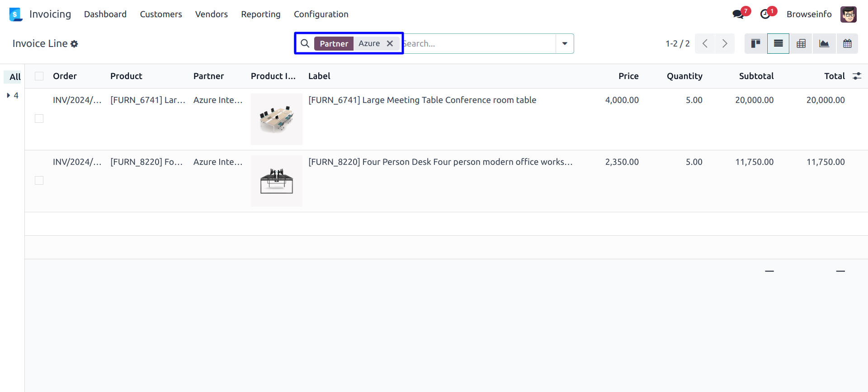Switch to Kanban view
This screenshot has width=868, height=392.
755,43
